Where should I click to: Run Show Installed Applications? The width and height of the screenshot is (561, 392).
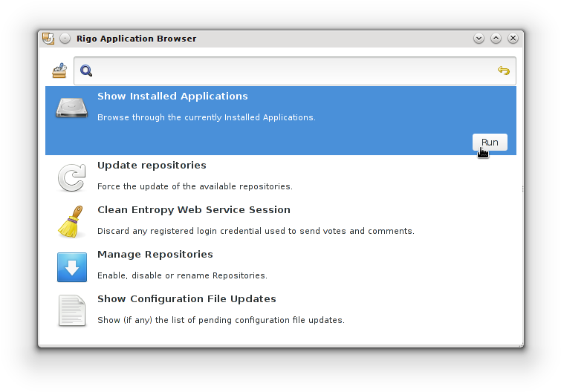490,143
